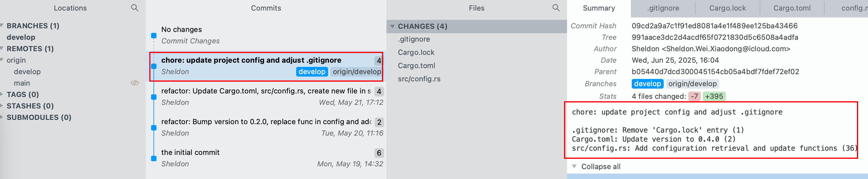Viewport: 868px width, 179px height.
Task: Expand the STASHES section
Action: point(2,106)
